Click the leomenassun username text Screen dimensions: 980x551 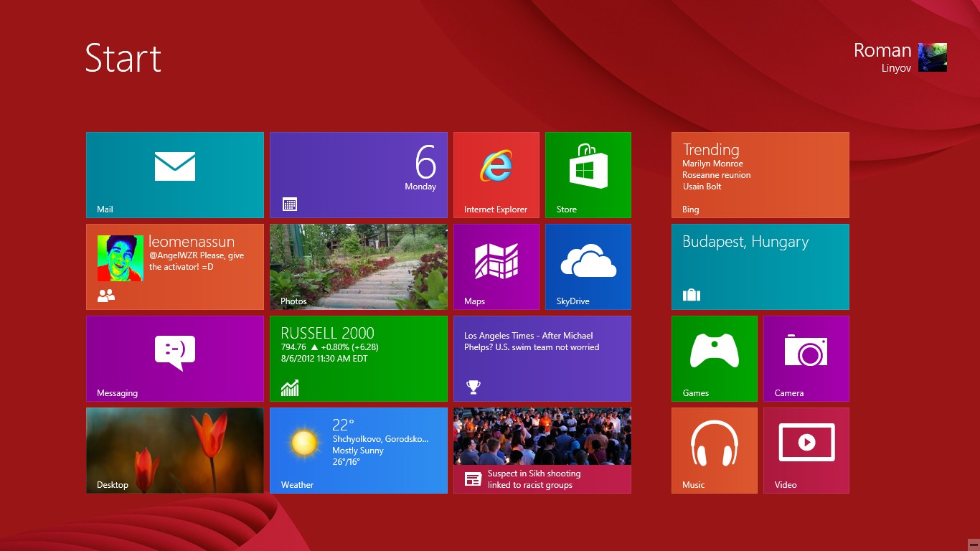192,242
